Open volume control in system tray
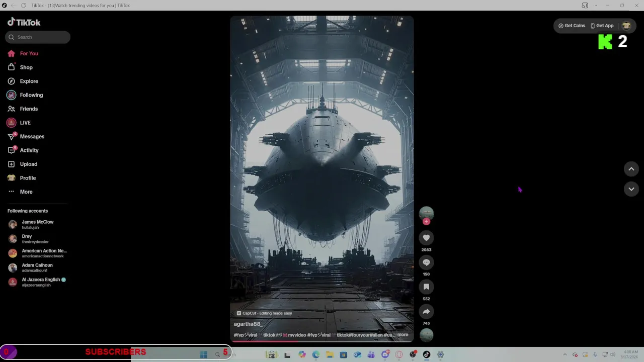Viewport: 644px width, 362px height. [613, 354]
